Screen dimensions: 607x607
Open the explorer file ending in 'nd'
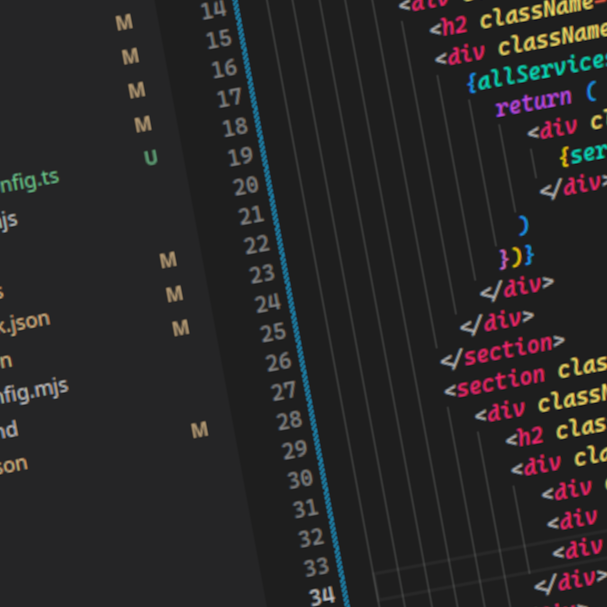pyautogui.click(x=9, y=430)
